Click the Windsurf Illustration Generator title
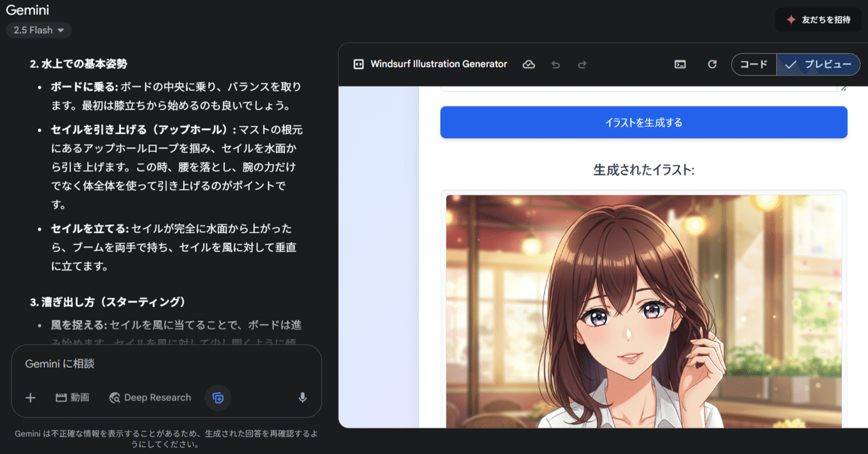This screenshot has width=868, height=454. [438, 64]
